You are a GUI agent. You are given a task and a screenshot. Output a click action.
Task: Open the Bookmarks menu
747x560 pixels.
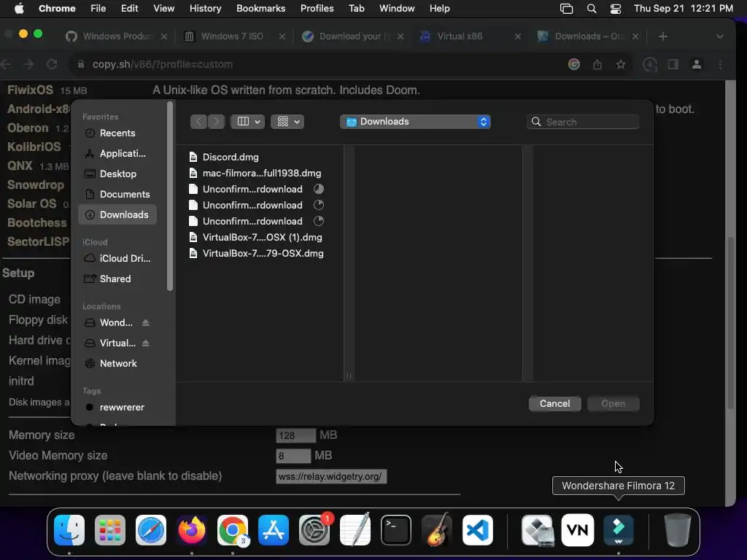click(260, 9)
